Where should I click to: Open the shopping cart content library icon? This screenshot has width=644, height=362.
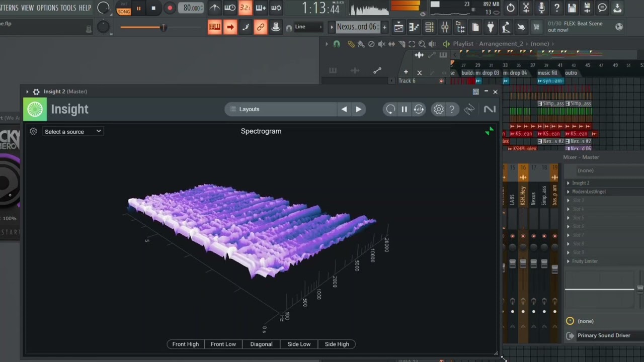pos(537,27)
